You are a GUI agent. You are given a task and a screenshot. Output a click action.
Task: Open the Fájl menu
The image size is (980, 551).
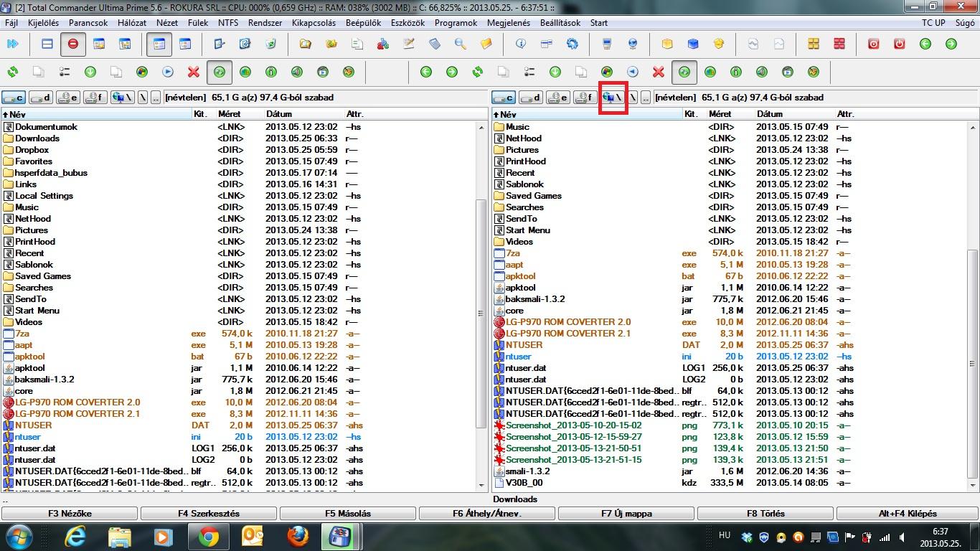[11, 23]
